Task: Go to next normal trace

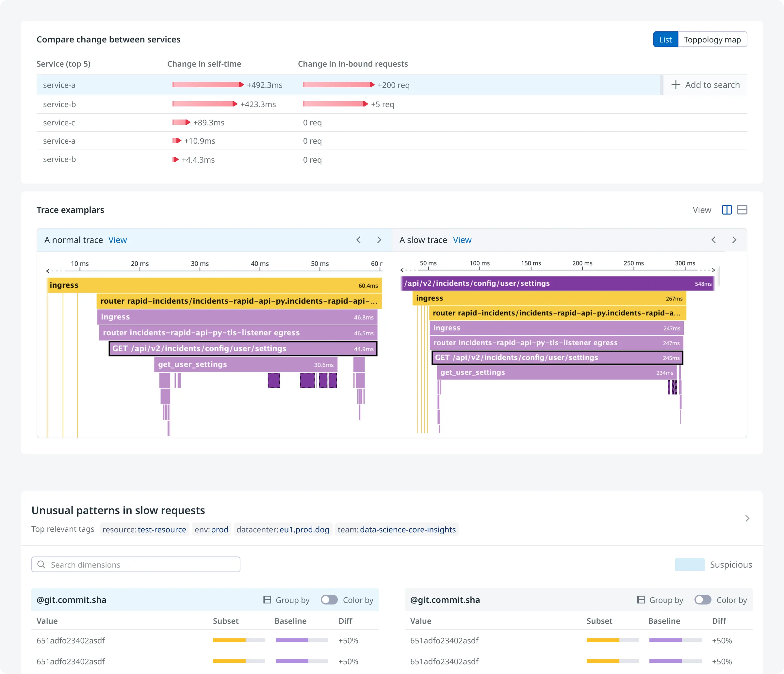Action: coord(379,240)
